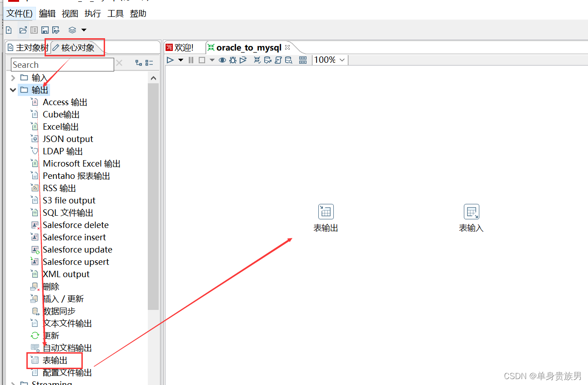Image resolution: width=588 pixels, height=385 pixels.
Task: Click the collapse all tree icon
Action: coord(149,63)
